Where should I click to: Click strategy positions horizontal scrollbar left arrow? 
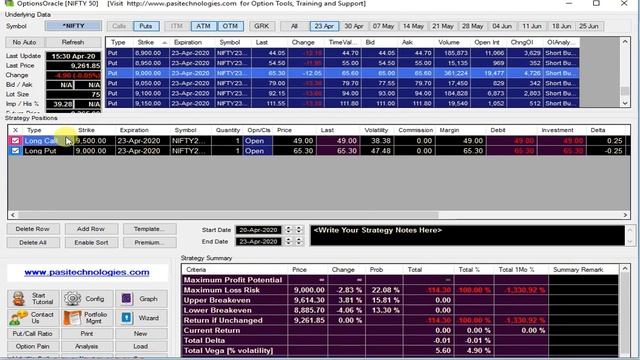[12, 215]
